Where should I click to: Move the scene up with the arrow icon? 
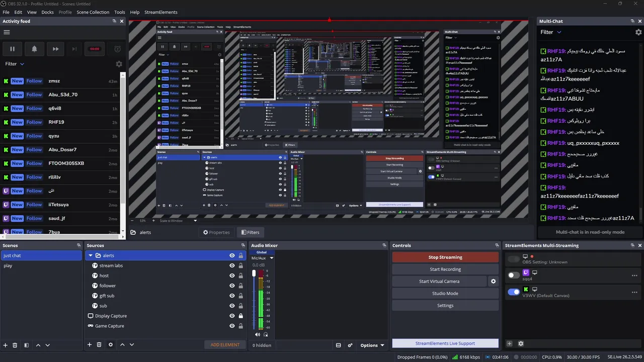[x=38, y=345]
